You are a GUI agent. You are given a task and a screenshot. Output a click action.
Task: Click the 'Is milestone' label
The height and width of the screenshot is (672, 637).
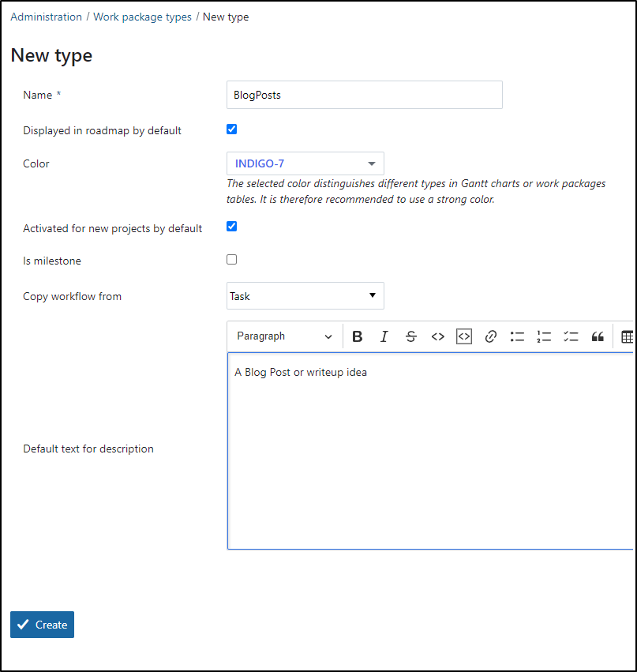click(x=52, y=261)
